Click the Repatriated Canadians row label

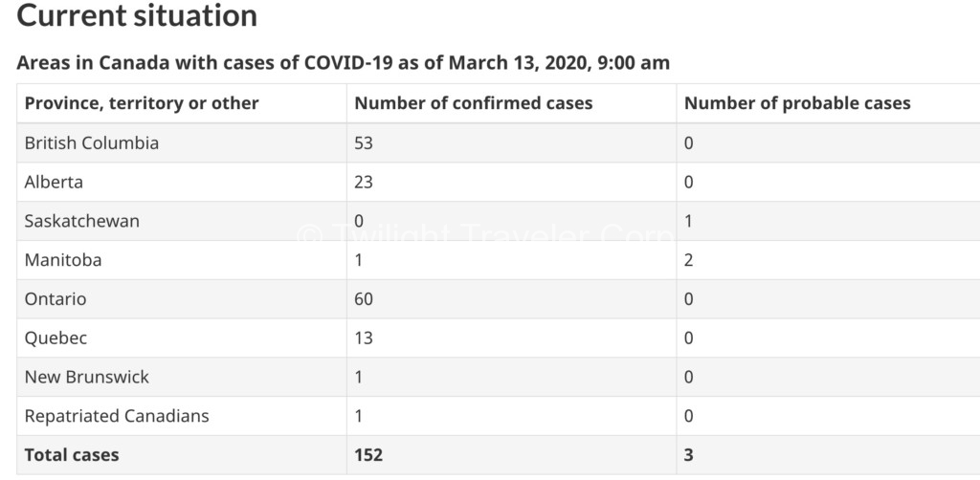point(116,416)
